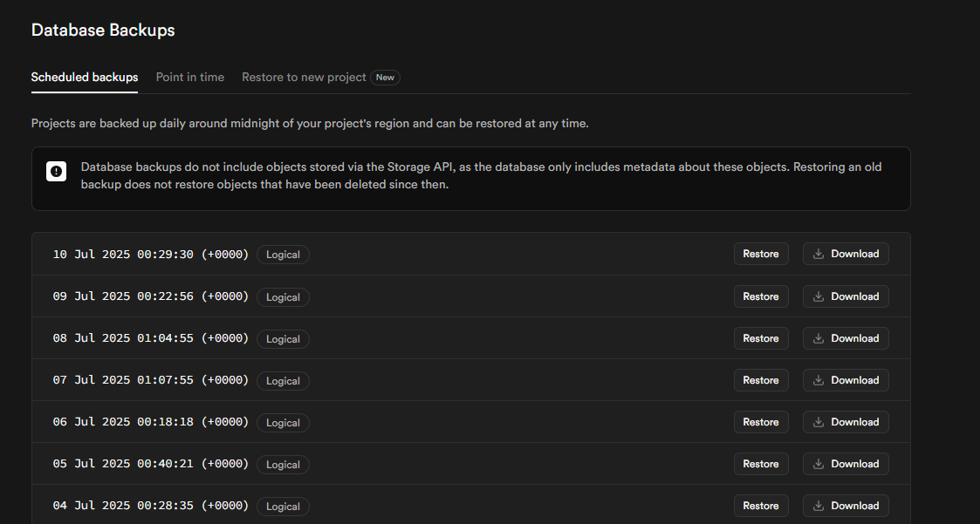This screenshot has width=980, height=524.
Task: Restore the 09 Jul 2025 backup
Action: [761, 296]
